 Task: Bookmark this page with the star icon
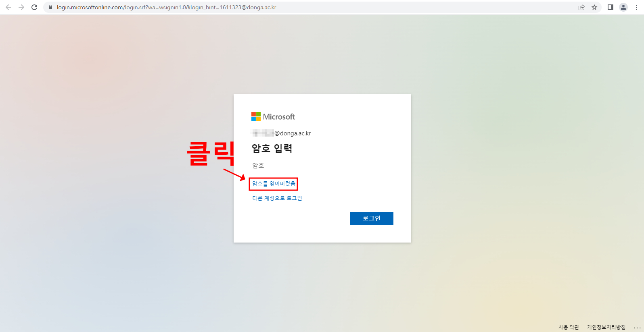pos(594,7)
